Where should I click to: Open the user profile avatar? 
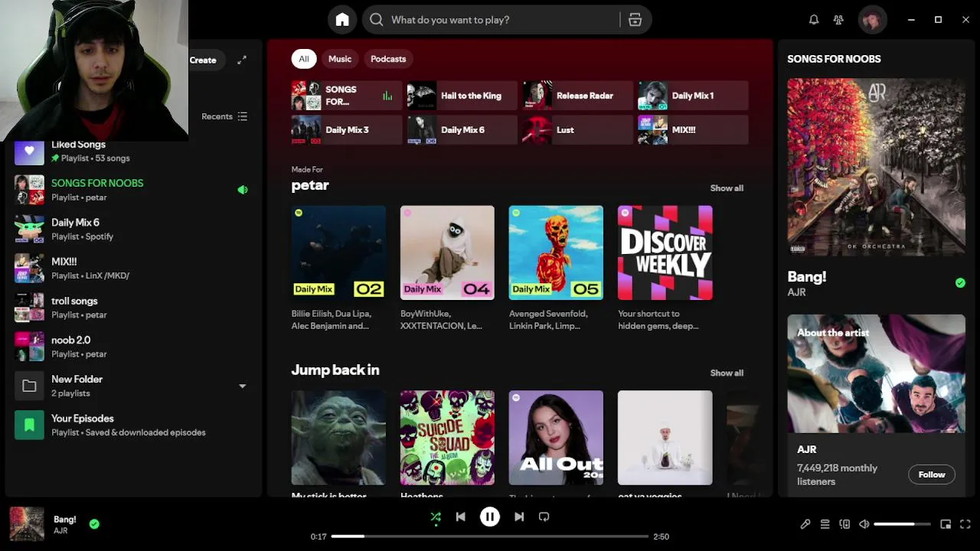(x=872, y=20)
